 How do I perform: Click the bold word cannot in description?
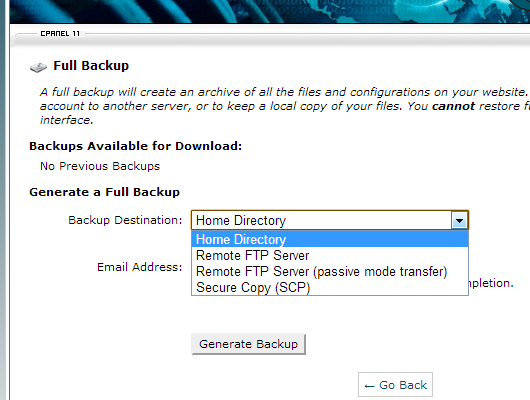point(453,106)
